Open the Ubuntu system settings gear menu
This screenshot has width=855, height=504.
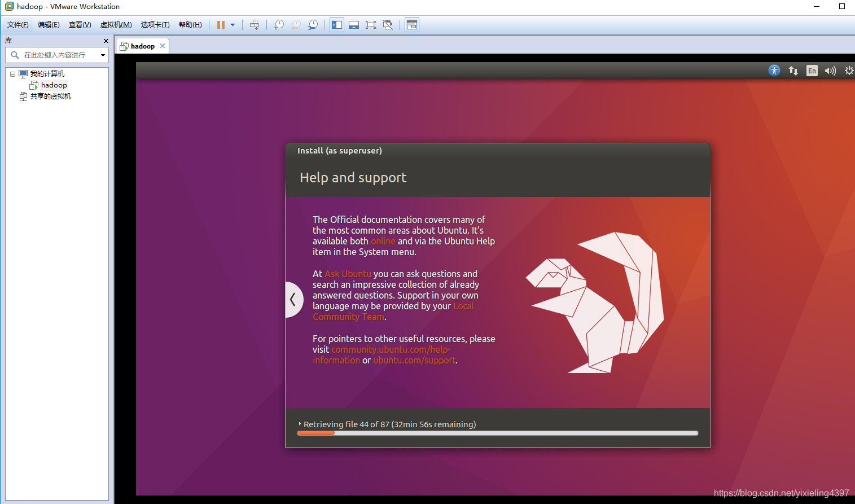[849, 71]
